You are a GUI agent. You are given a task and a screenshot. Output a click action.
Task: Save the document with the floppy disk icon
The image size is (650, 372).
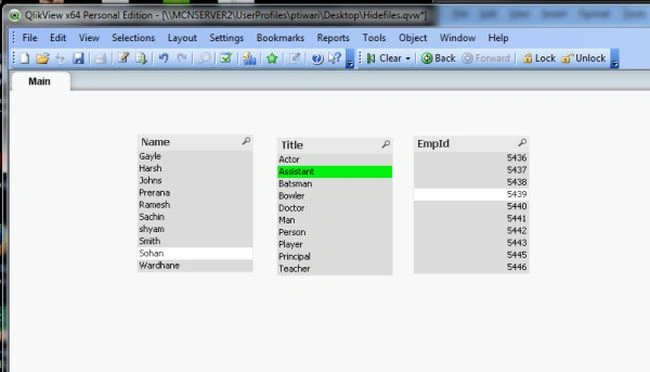click(78, 58)
